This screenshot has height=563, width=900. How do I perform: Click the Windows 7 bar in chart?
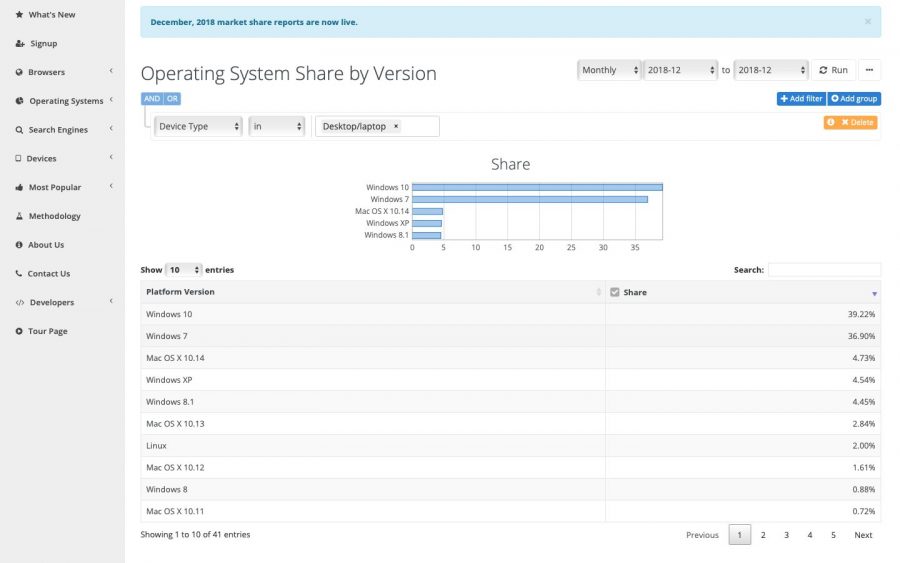[530, 199]
